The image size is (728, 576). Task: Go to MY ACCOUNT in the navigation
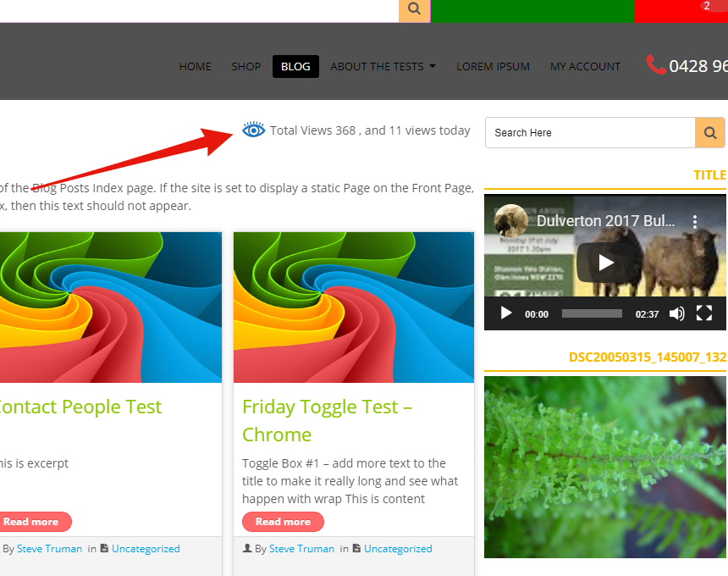pyautogui.click(x=585, y=66)
